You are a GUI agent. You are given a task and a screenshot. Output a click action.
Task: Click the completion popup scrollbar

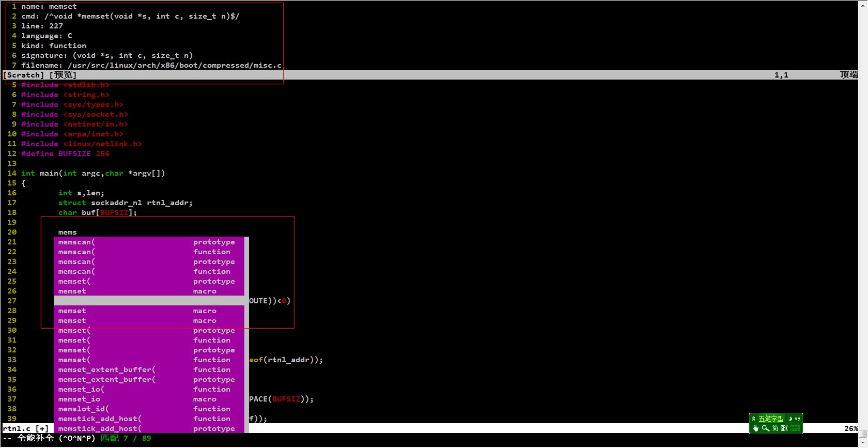[x=246, y=335]
